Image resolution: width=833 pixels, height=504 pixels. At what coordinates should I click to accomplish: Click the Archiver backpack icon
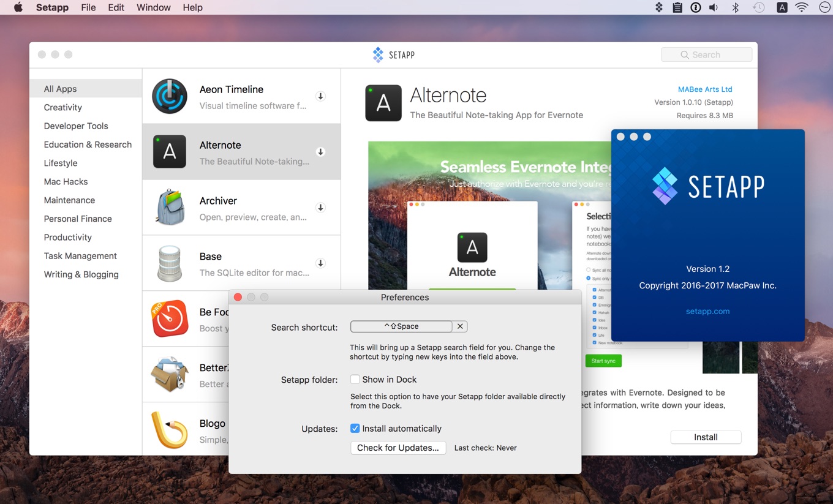point(170,208)
